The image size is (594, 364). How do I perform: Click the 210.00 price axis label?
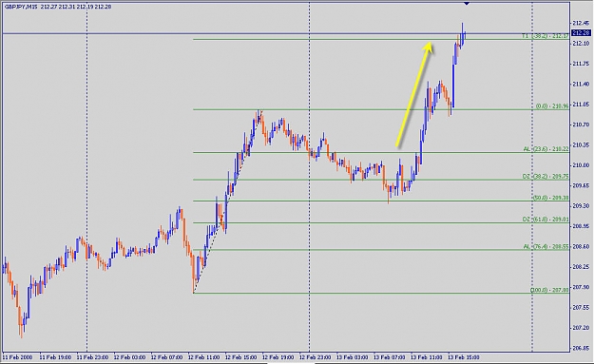pos(581,165)
